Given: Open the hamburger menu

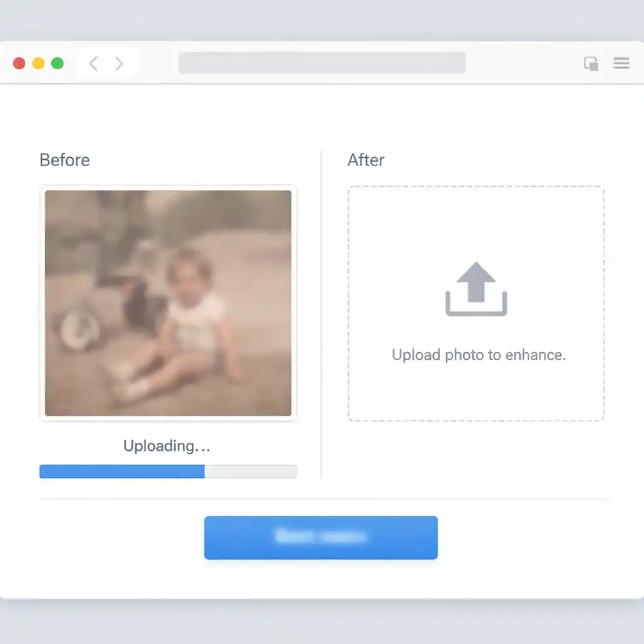Looking at the screenshot, I should click(621, 64).
